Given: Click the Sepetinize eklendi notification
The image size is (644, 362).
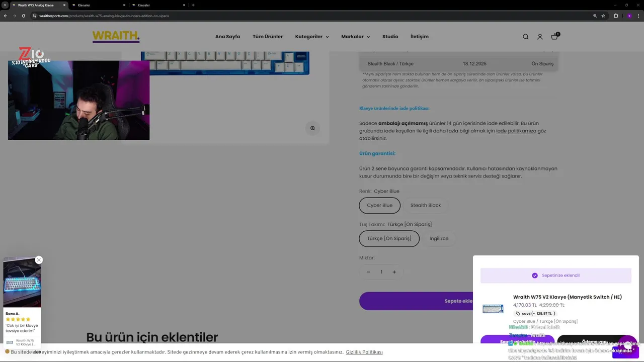Looking at the screenshot, I should 556,276.
